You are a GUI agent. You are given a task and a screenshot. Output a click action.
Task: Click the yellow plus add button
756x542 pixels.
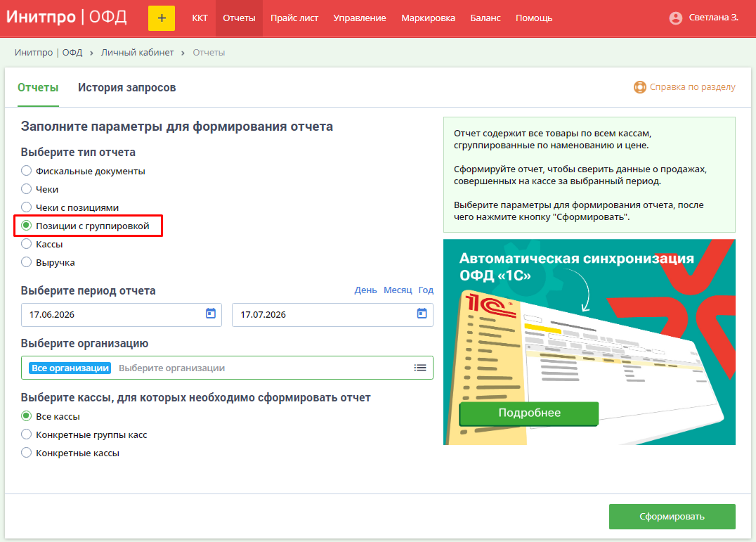click(162, 18)
